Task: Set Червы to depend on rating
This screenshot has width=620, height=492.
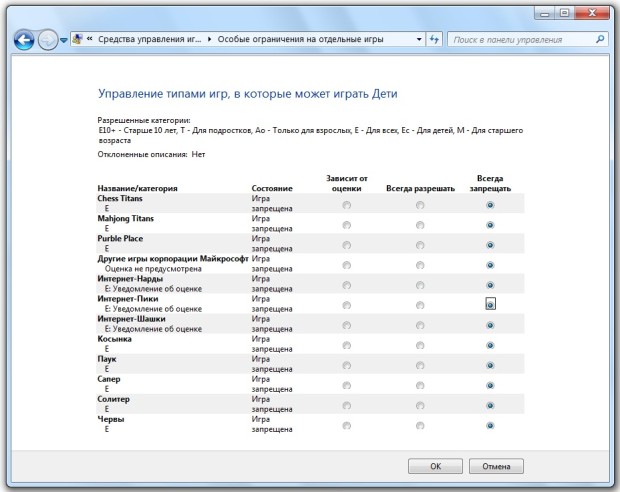Action: pyautogui.click(x=346, y=426)
